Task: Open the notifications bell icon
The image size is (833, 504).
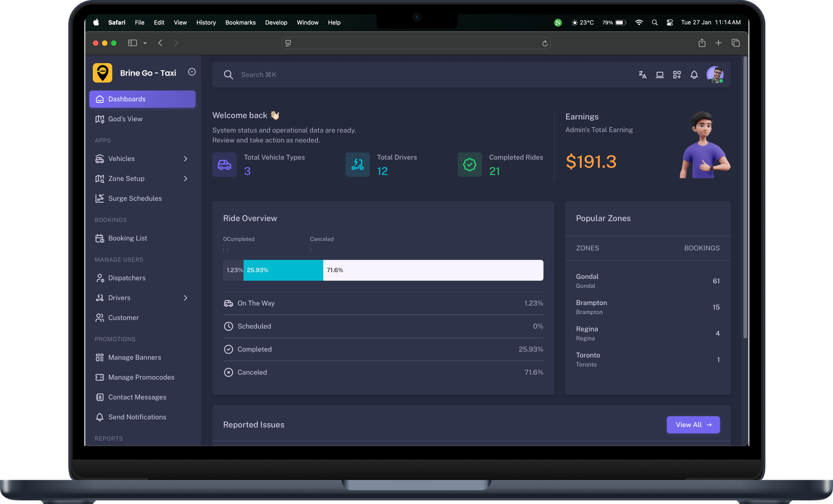Action: (x=694, y=75)
